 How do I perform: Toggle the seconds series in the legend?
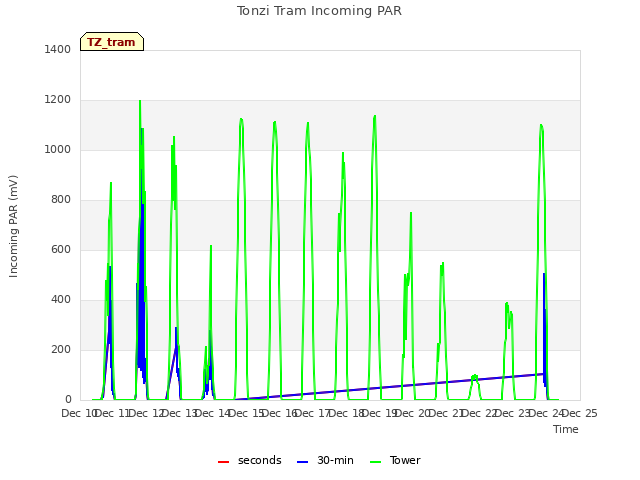pos(250,460)
